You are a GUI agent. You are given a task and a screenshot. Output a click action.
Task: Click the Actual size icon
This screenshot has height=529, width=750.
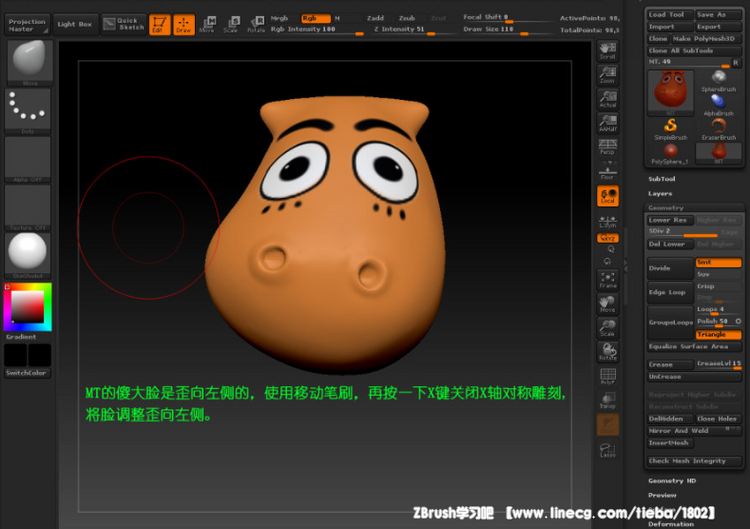pos(607,99)
